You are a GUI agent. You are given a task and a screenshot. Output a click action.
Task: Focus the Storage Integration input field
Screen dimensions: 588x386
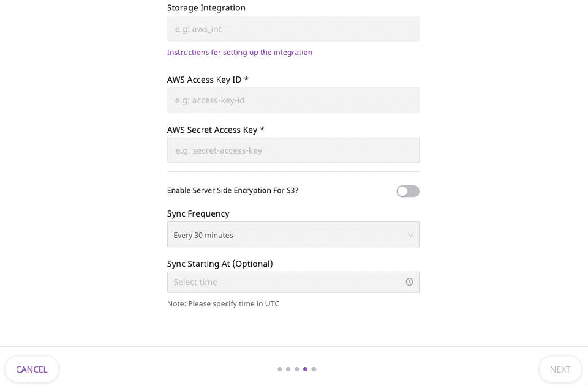click(293, 29)
